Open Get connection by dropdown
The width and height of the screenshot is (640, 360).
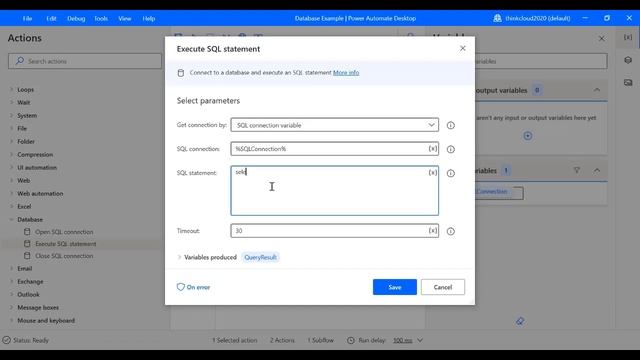335,125
